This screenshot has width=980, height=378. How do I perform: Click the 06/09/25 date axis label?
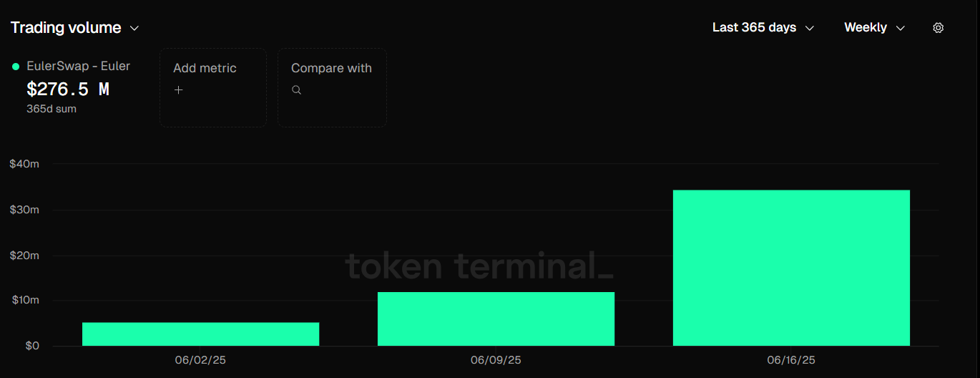496,360
